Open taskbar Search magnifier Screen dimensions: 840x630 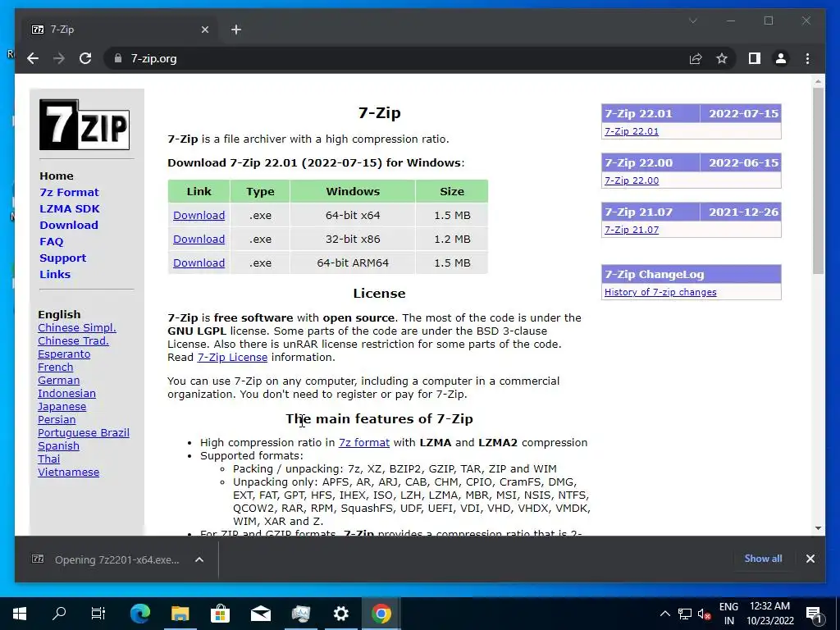point(59,614)
